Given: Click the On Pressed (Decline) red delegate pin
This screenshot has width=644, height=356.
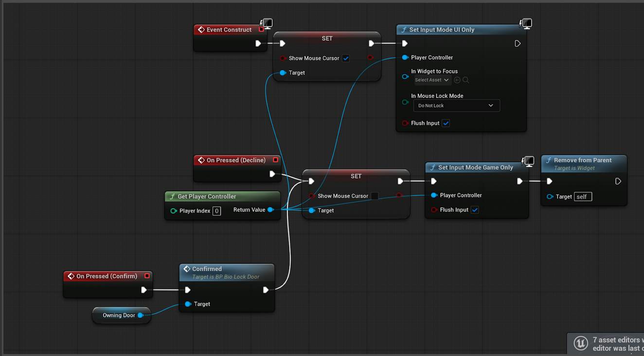Looking at the screenshot, I should click(275, 160).
